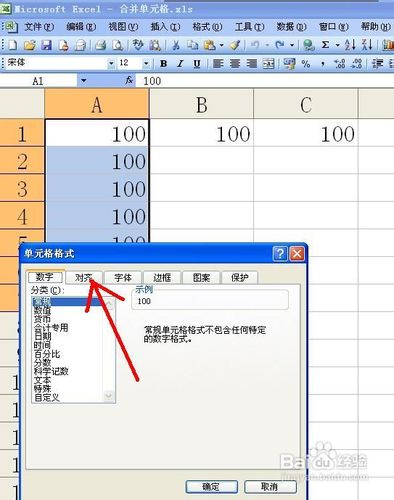Toggle Italic formatting
Image resolution: width=394 pixels, height=500 pixels.
[x=180, y=63]
